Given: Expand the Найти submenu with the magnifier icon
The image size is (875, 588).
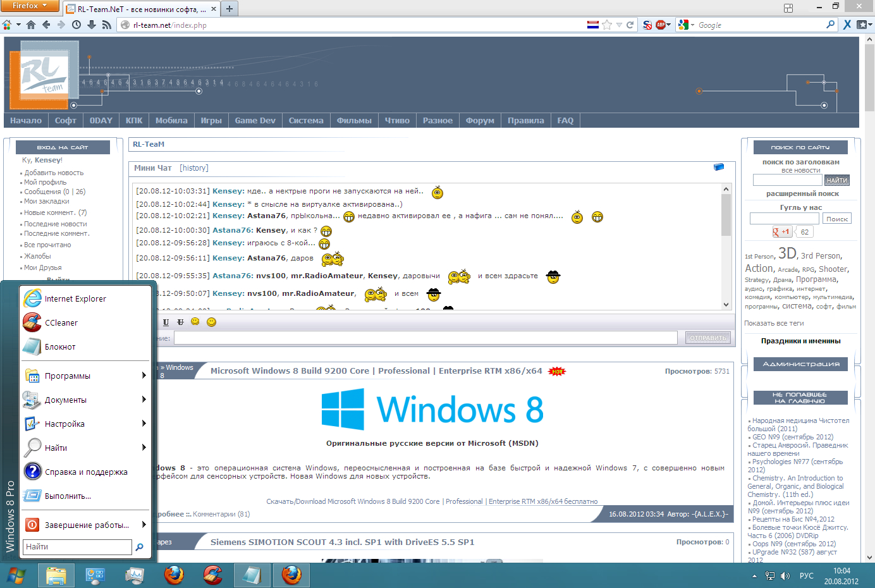Looking at the screenshot, I should 87,448.
